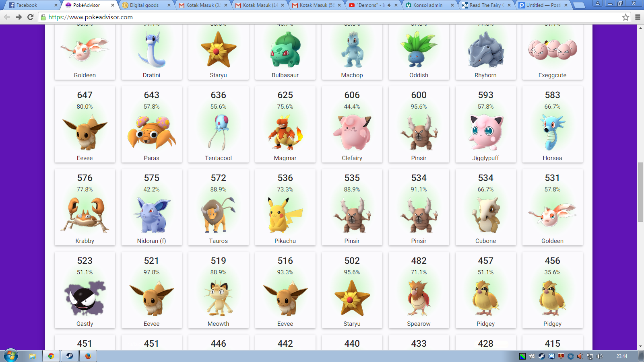Pick the Tauros card with CP 572
Viewport: 644px width, 362px height.
pyautogui.click(x=218, y=208)
